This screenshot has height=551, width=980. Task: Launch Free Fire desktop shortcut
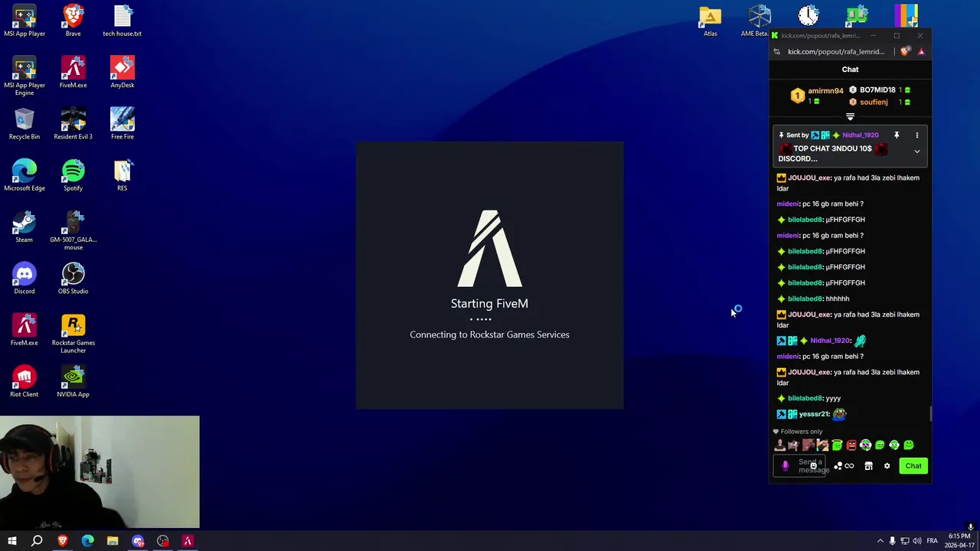tap(122, 123)
